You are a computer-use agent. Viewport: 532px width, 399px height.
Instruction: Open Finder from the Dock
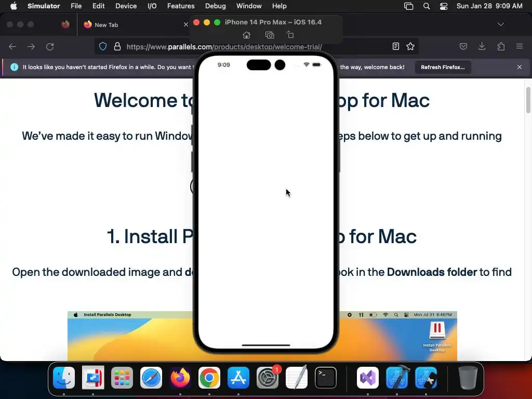pos(64,378)
